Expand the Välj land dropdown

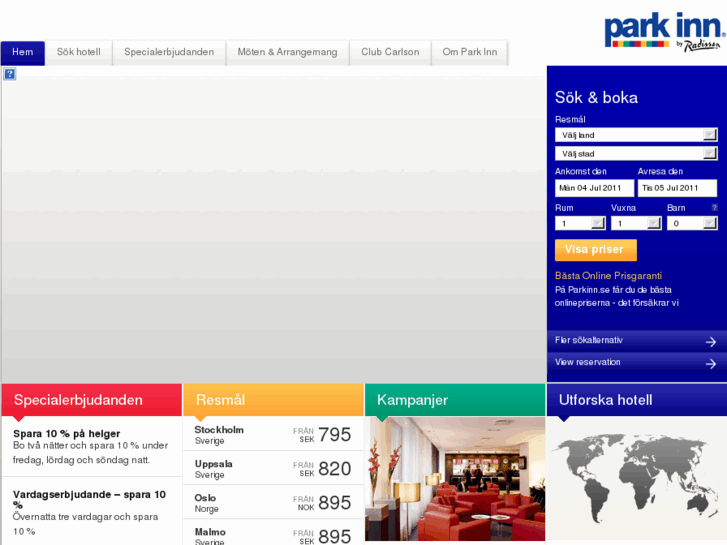pos(636,135)
